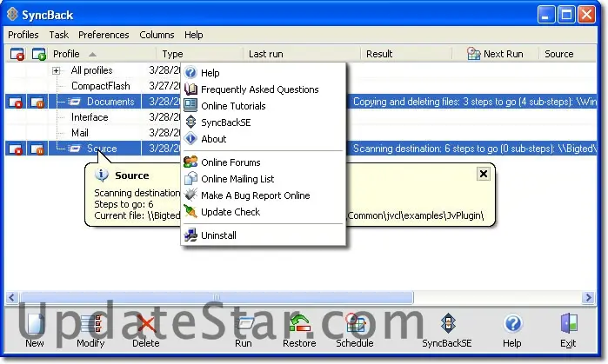Open the Preferences menu
The height and width of the screenshot is (364, 608).
[104, 35]
